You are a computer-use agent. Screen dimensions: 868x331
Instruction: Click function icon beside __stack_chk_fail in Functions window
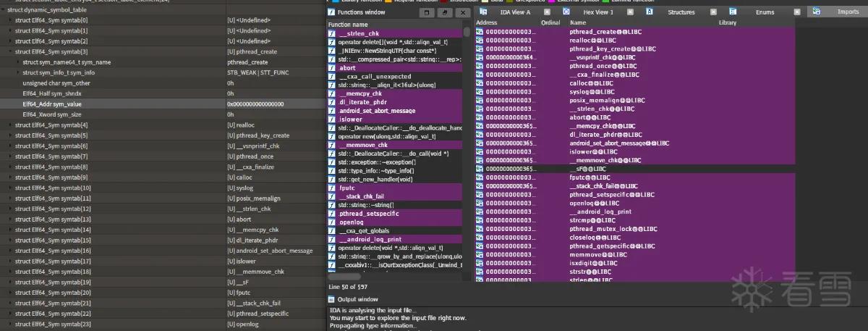(331, 196)
